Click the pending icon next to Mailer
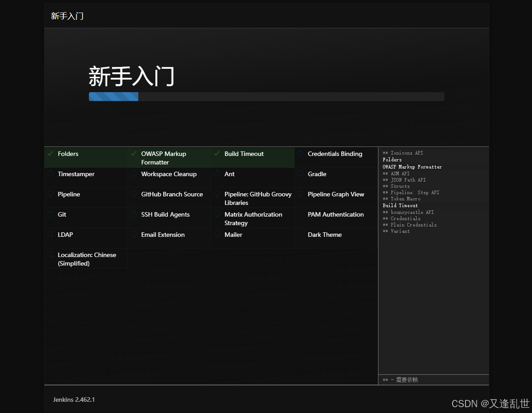 [x=217, y=234]
